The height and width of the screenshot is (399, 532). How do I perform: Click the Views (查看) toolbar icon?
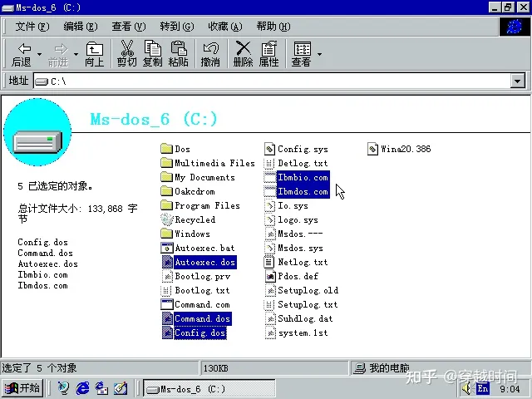[301, 54]
